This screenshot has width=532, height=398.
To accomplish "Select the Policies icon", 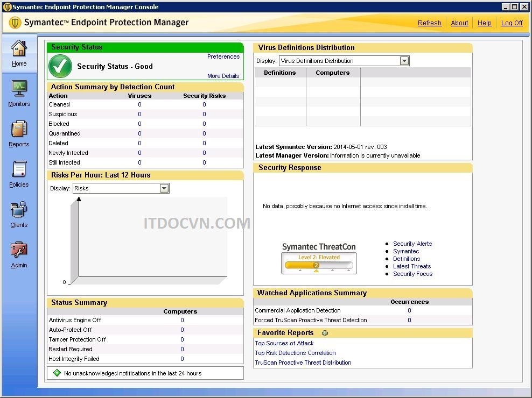I will pyautogui.click(x=19, y=173).
